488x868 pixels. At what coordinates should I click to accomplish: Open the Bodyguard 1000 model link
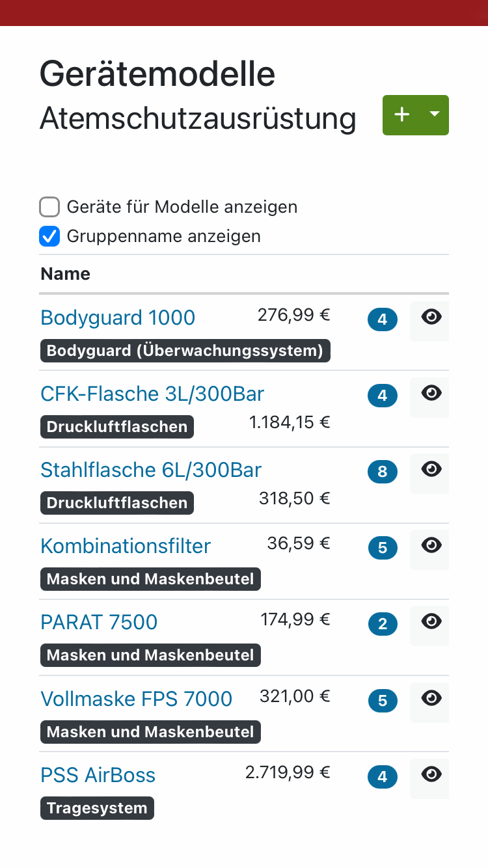[118, 318]
